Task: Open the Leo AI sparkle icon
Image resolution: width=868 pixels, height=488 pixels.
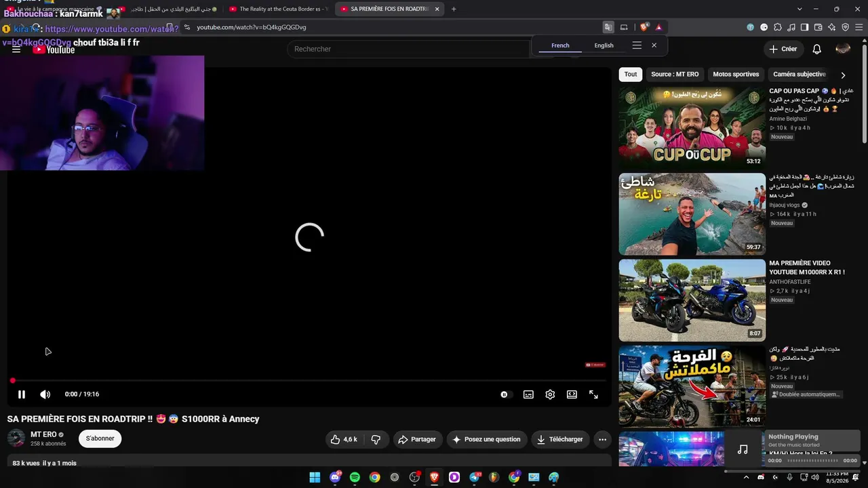Action: click(832, 27)
